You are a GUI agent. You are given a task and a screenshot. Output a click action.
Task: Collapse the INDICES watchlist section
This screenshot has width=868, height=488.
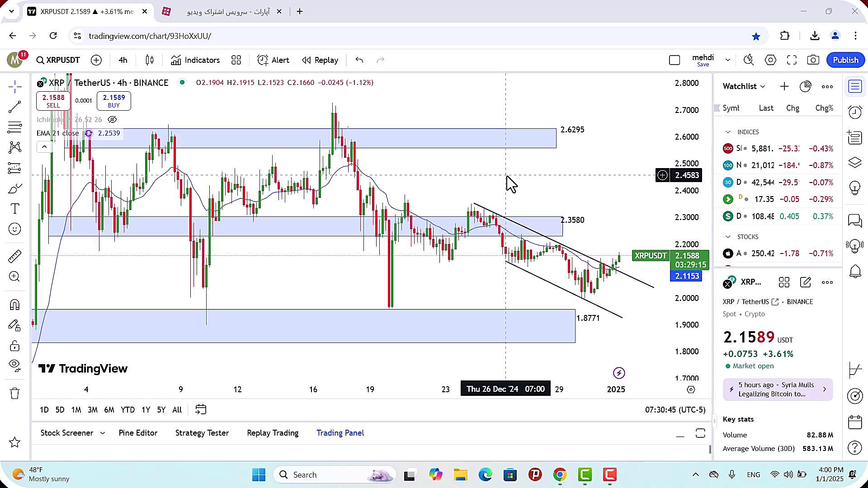pos(728,132)
